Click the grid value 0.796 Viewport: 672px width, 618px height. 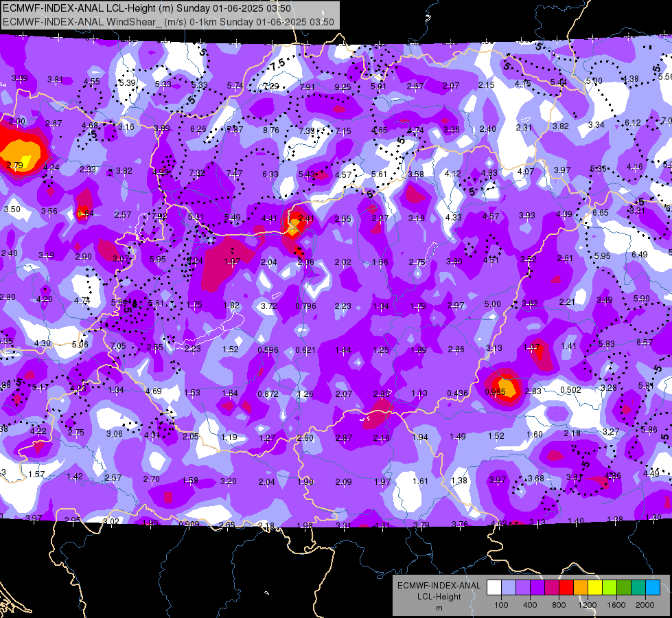coord(305,306)
